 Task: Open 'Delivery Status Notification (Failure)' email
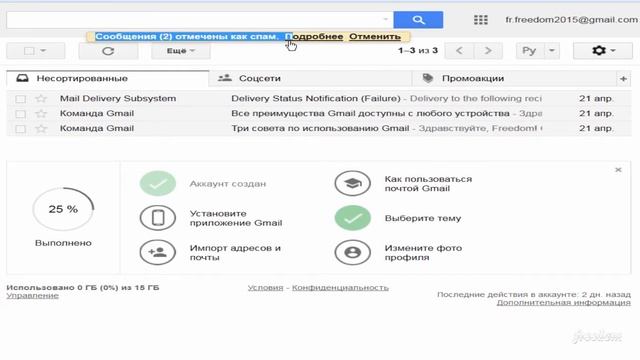(316, 98)
